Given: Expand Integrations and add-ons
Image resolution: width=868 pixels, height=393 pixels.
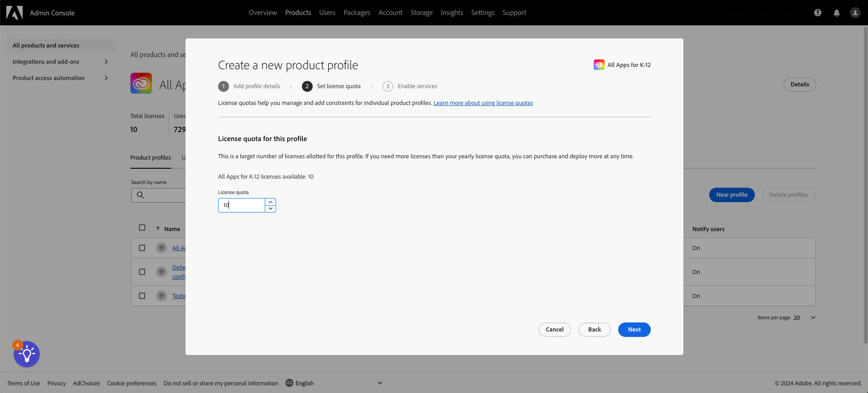Looking at the screenshot, I should (61, 62).
